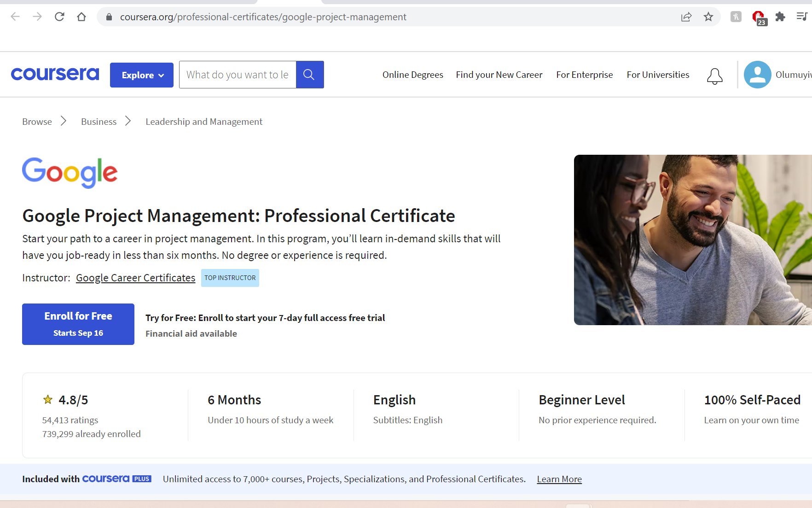Open the Olumuyiwa account menu

[794, 75]
